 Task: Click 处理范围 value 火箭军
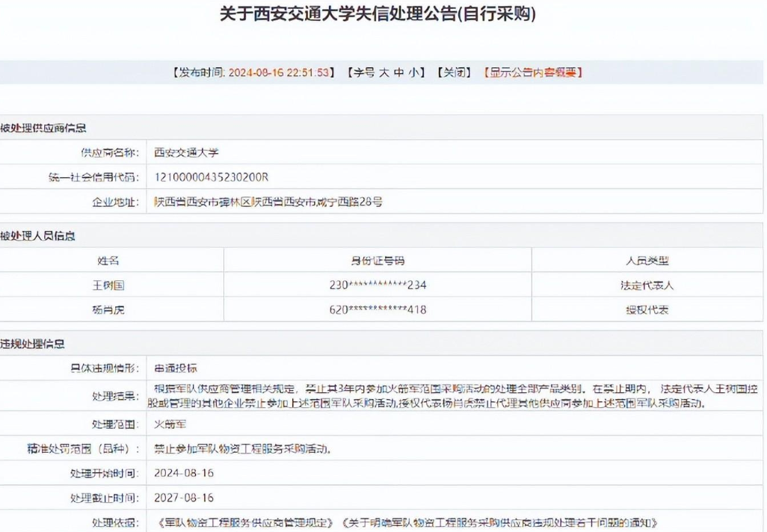point(170,424)
